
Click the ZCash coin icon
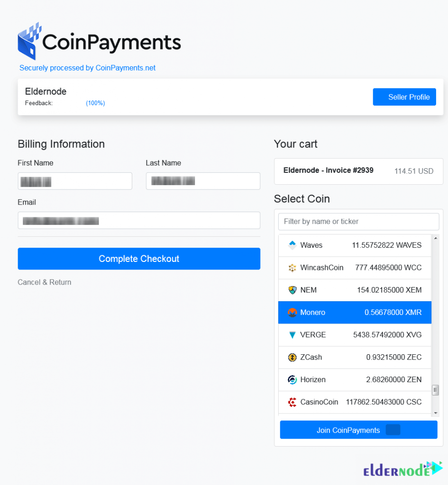[x=293, y=357]
